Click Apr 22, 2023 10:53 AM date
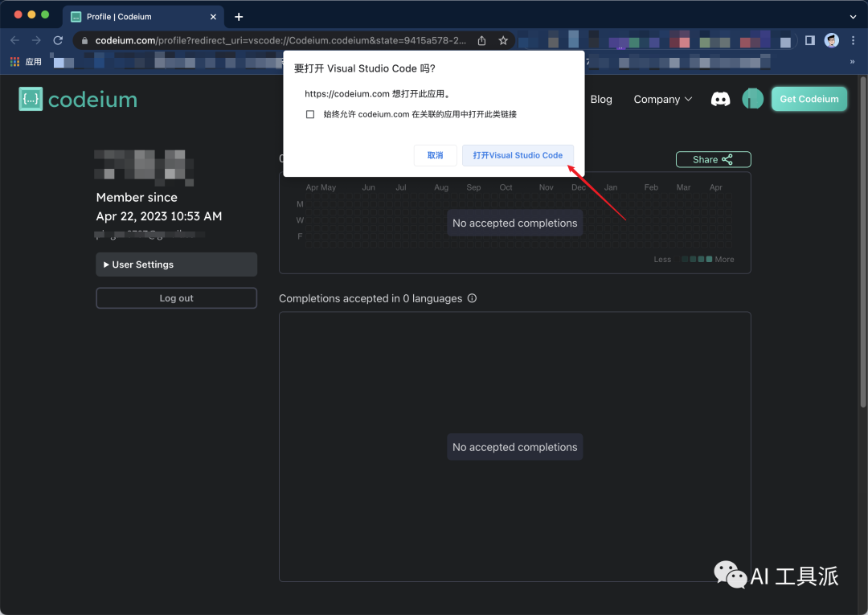868x615 pixels. tap(159, 216)
